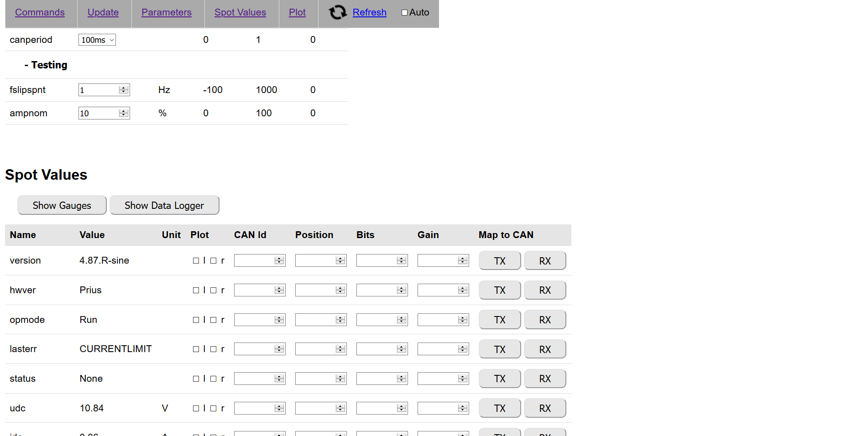Click the Gain spinner for status row
Image resolution: width=868 pixels, height=436 pixels.
coord(463,379)
